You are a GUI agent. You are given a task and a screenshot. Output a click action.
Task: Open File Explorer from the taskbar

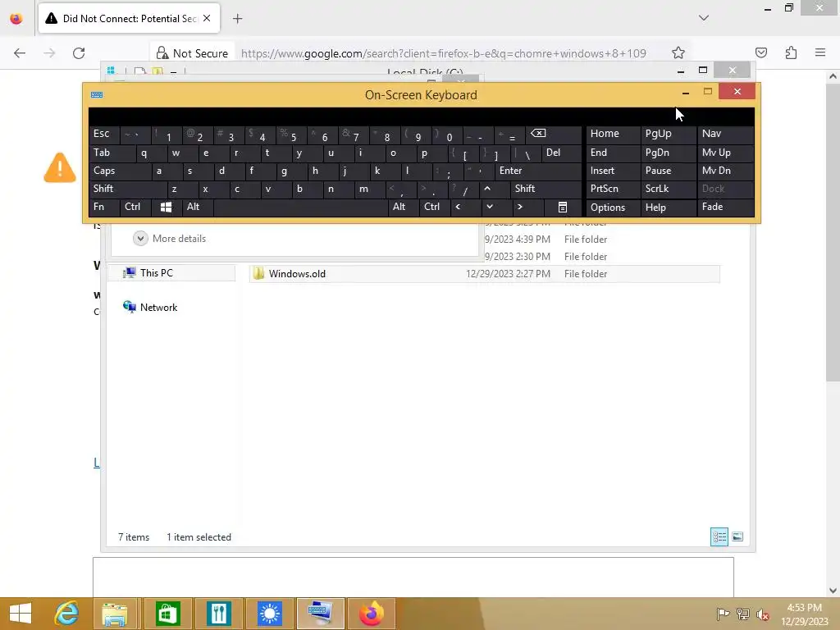tap(115, 614)
